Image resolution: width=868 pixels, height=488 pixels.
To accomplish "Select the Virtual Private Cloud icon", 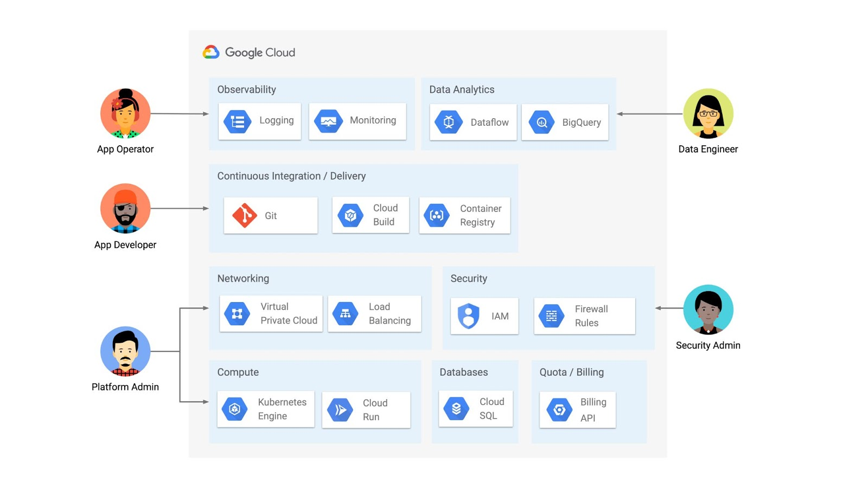I will tap(237, 313).
